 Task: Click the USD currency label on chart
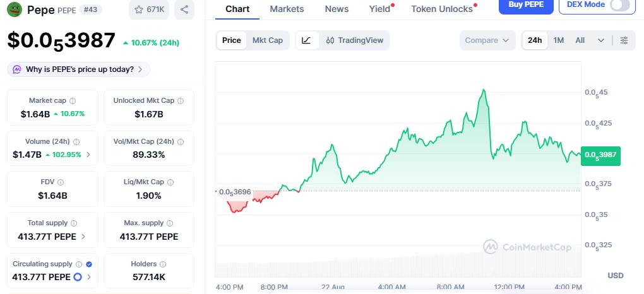[x=615, y=275]
